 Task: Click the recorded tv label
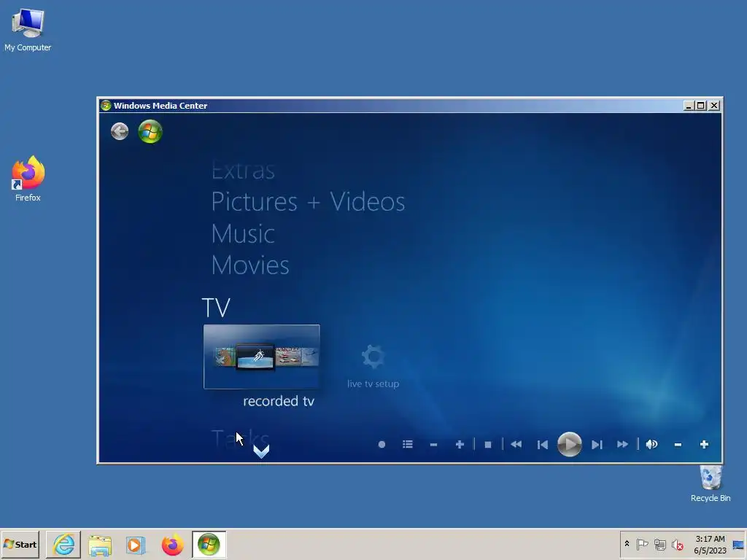(x=279, y=401)
